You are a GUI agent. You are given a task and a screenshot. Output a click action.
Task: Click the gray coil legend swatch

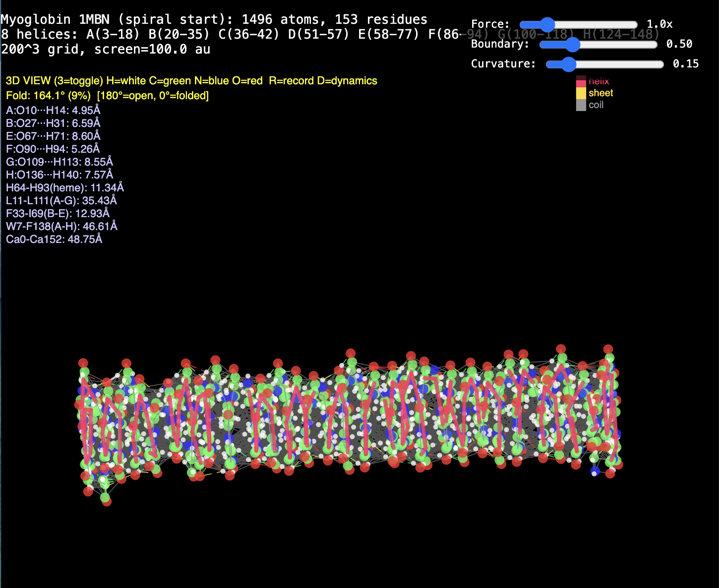(581, 105)
